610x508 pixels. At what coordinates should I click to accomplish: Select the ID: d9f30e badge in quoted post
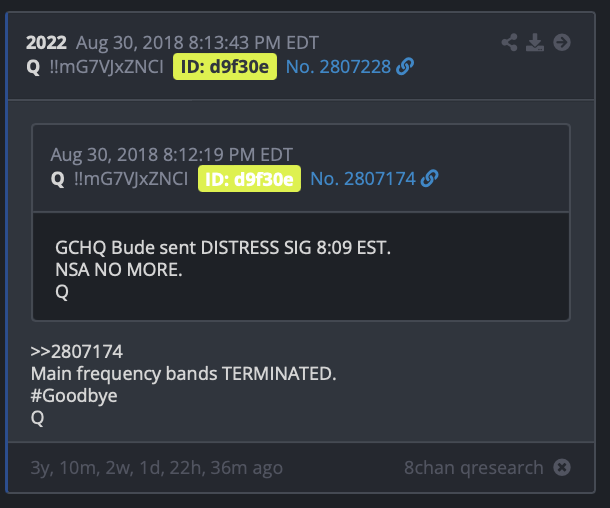coord(249,179)
